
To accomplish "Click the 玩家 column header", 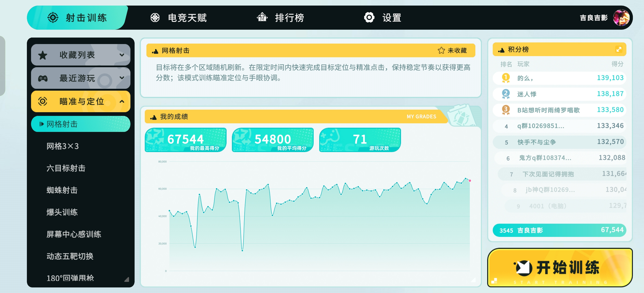I will pyautogui.click(x=523, y=64).
